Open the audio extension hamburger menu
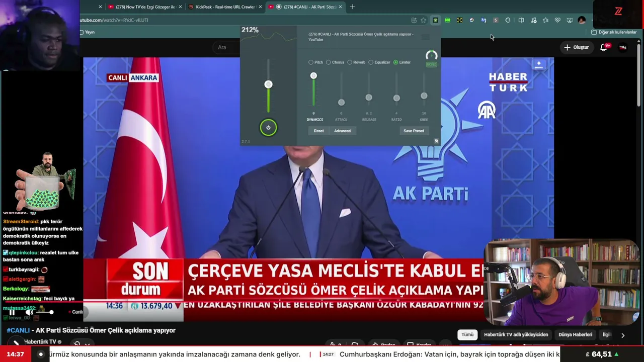 click(x=426, y=37)
